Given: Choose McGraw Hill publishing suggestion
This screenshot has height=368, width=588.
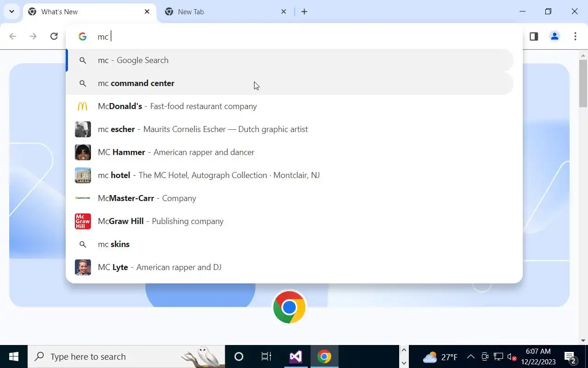Looking at the screenshot, I should point(290,221).
